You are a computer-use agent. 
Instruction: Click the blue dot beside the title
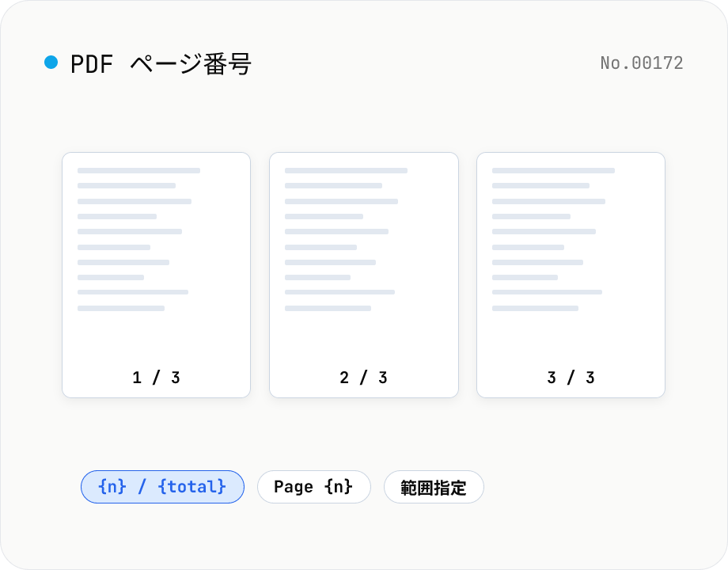(51, 63)
